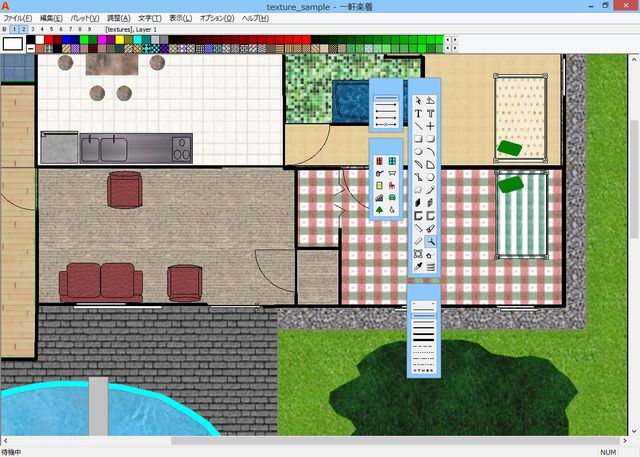Viewport: 640px width, 457px height.
Task: Click the vertical scrollbar thumb
Action: point(634,179)
